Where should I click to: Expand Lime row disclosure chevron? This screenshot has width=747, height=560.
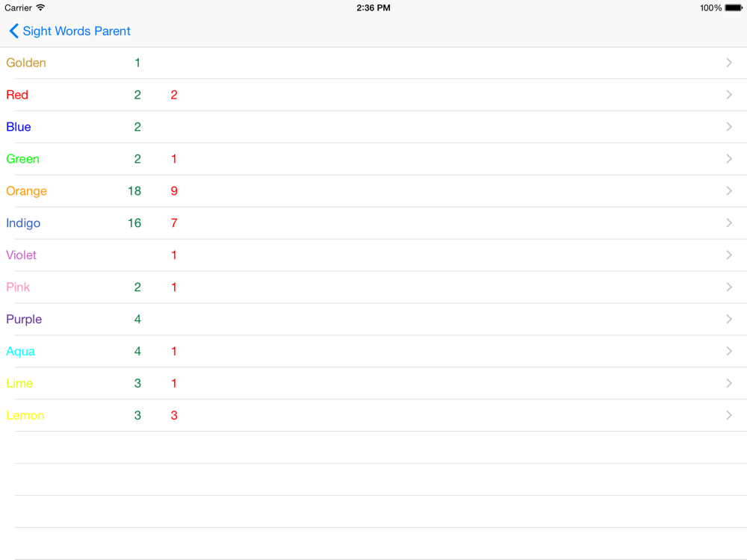(x=729, y=383)
